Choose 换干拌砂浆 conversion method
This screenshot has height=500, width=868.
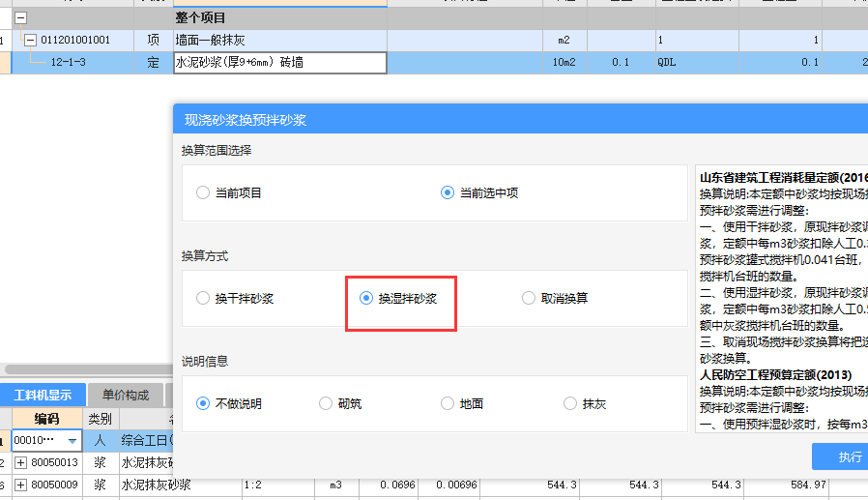coord(203,299)
